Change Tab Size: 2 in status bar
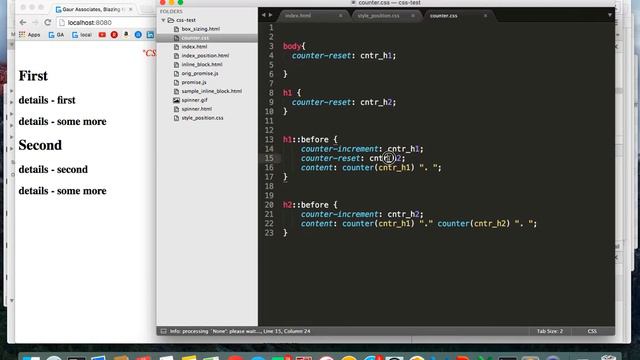Image resolution: width=640 pixels, height=360 pixels. (549, 331)
